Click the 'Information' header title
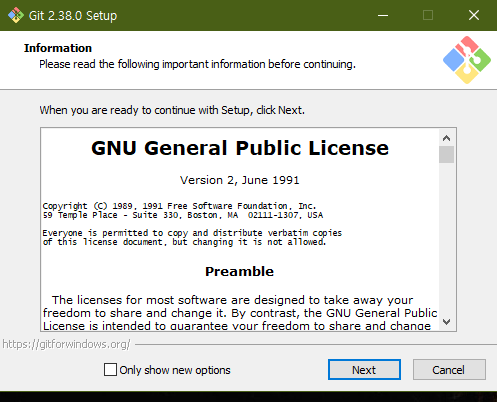This screenshot has width=497, height=402. pos(58,48)
